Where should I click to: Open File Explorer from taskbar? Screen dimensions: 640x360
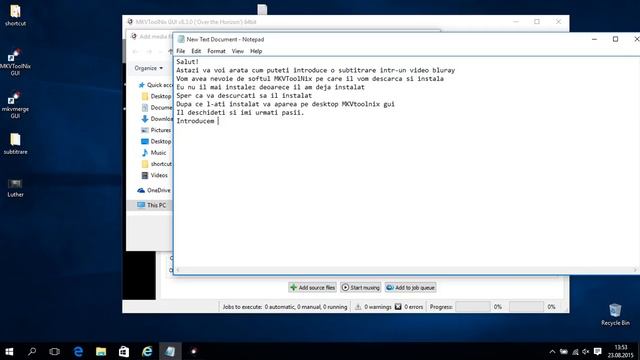[101, 351]
